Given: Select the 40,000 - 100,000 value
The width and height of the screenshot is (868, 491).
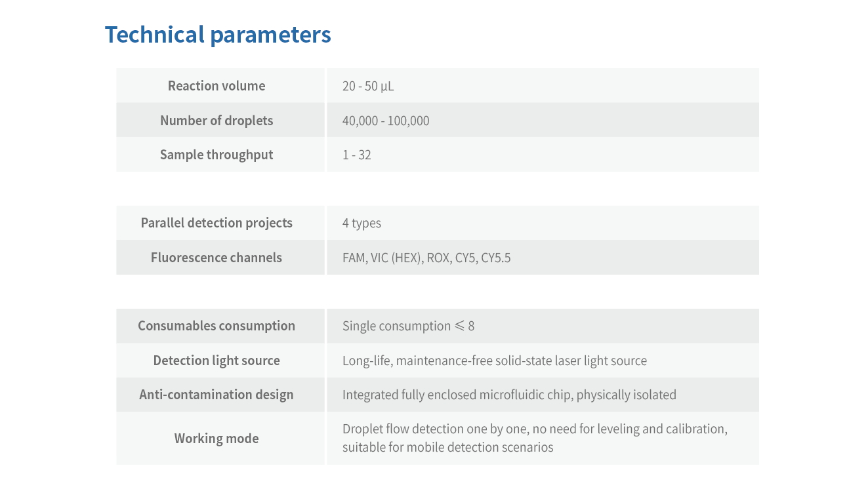Looking at the screenshot, I should [x=386, y=121].
